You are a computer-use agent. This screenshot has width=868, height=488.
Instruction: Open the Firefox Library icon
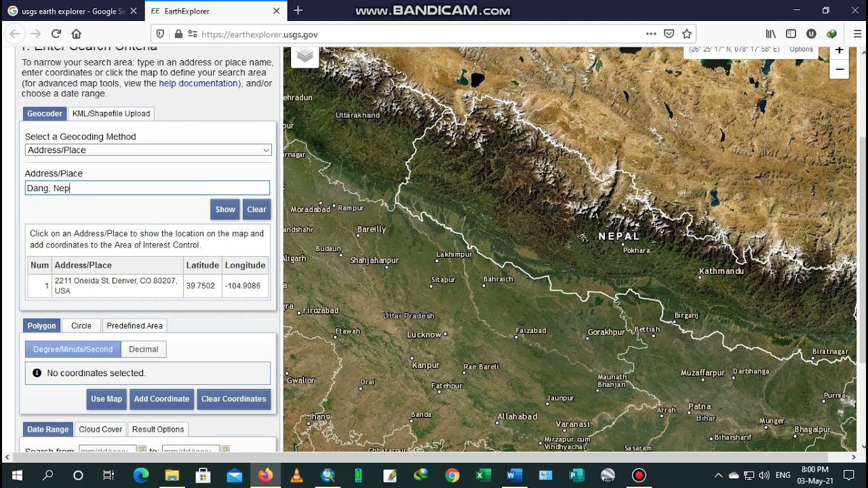point(771,34)
